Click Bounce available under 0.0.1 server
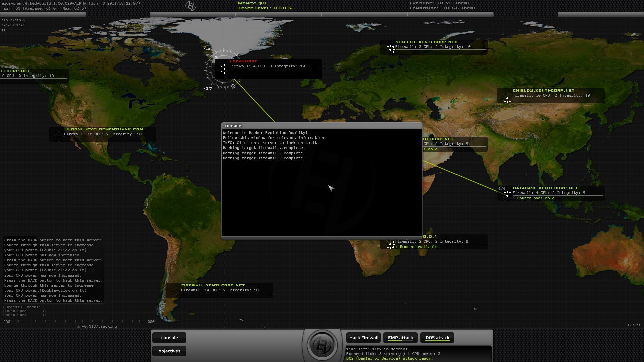This screenshot has width=644, height=362. coord(419,247)
